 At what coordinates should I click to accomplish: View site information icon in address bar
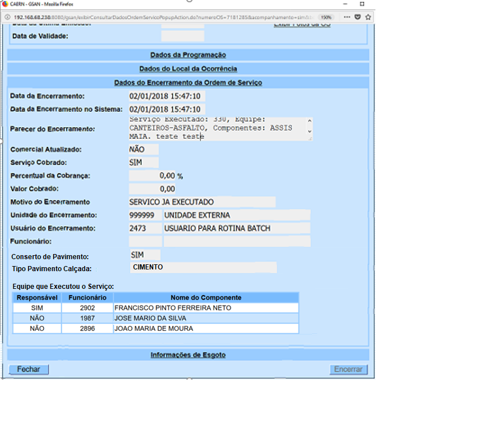click(7, 17)
